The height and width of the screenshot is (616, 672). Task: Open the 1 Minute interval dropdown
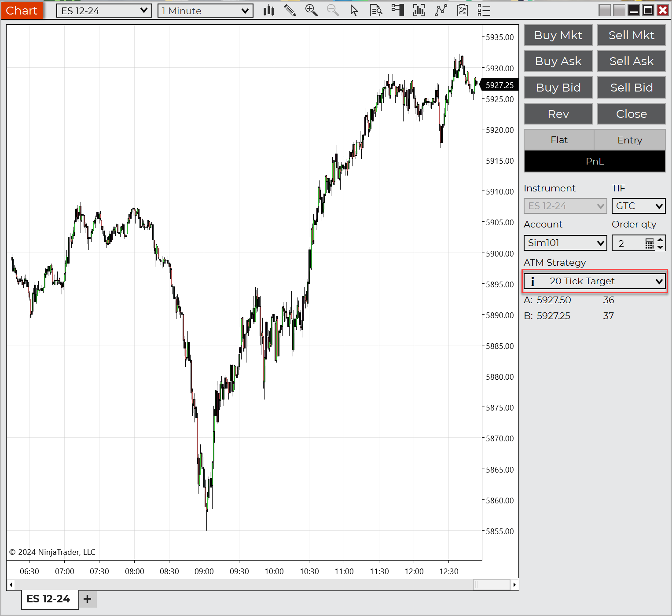coord(206,11)
